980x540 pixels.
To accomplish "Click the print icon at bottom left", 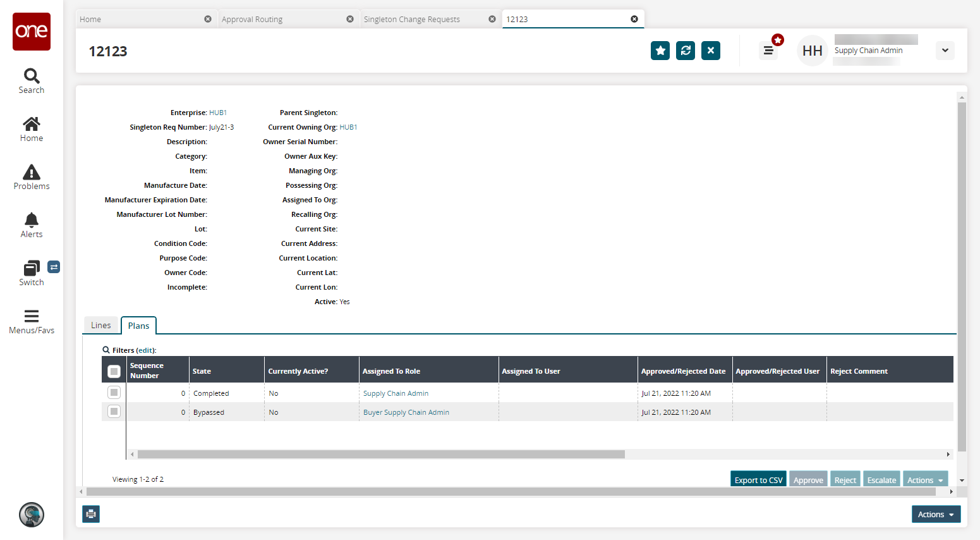I will (x=91, y=514).
